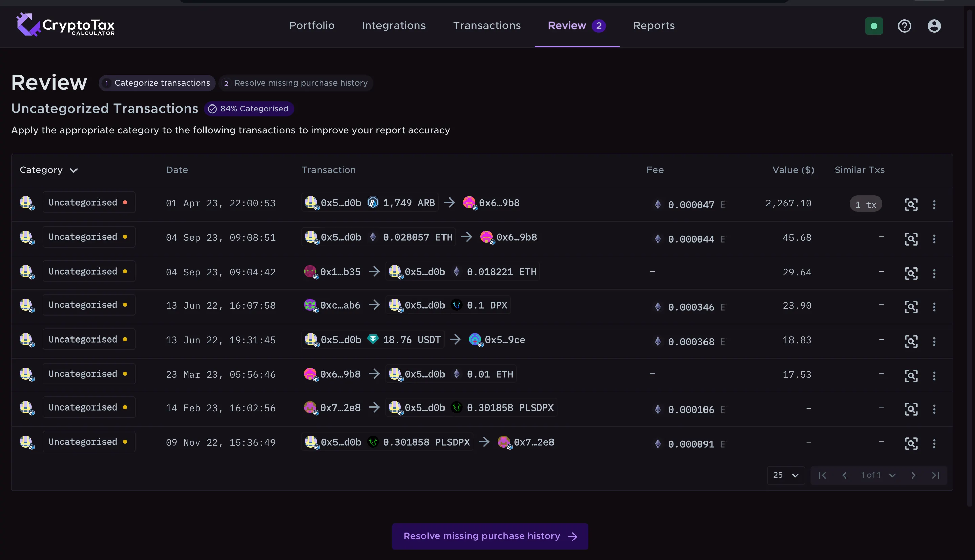Viewport: 975px width, 560px height.
Task: Go to next page arrow in pagination
Action: 913,475
